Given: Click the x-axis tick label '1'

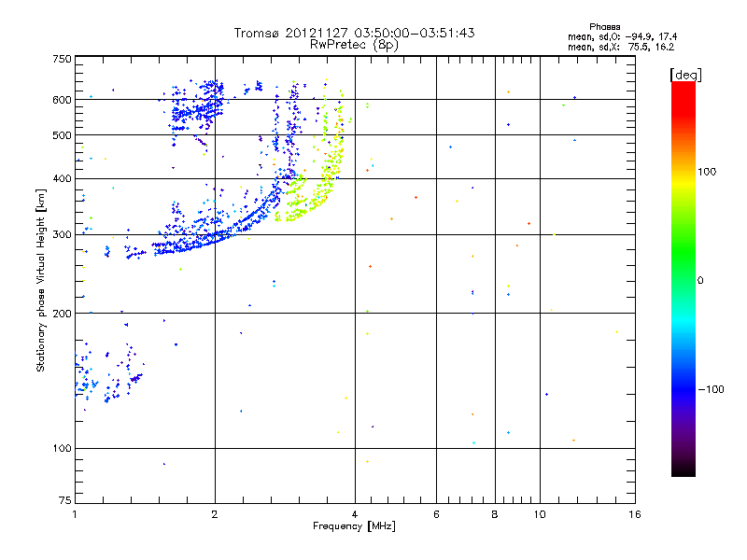Looking at the screenshot, I should (75, 514).
